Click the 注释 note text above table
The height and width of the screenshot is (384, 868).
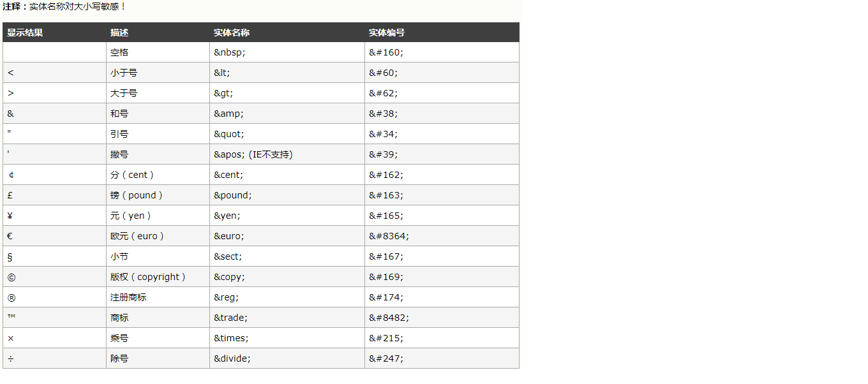(x=64, y=6)
